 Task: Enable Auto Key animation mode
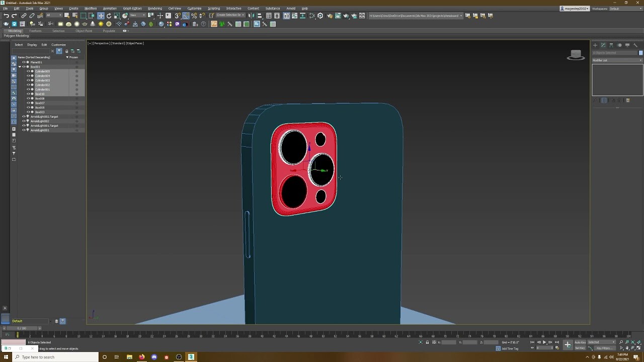pyautogui.click(x=580, y=342)
